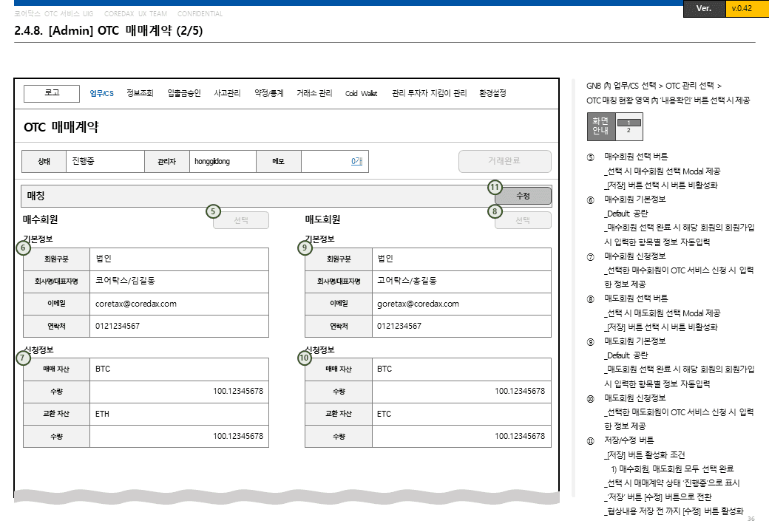Click the 진행중 status value
The image size is (769, 532).
tap(105, 161)
